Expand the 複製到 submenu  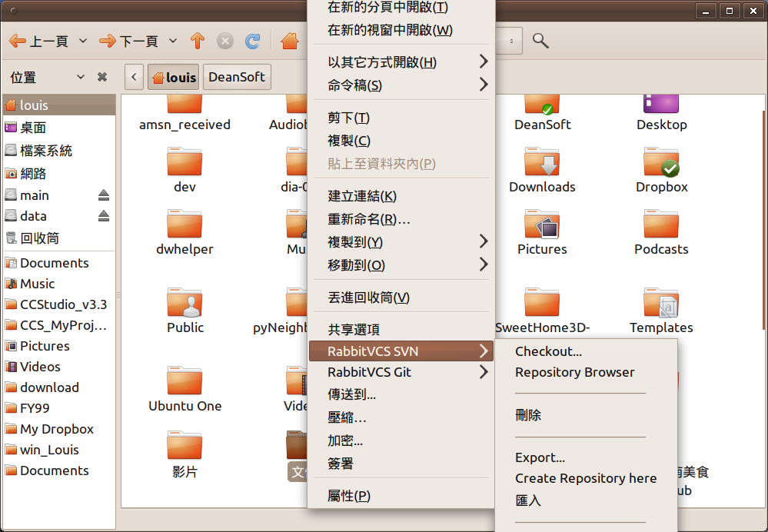click(x=401, y=241)
